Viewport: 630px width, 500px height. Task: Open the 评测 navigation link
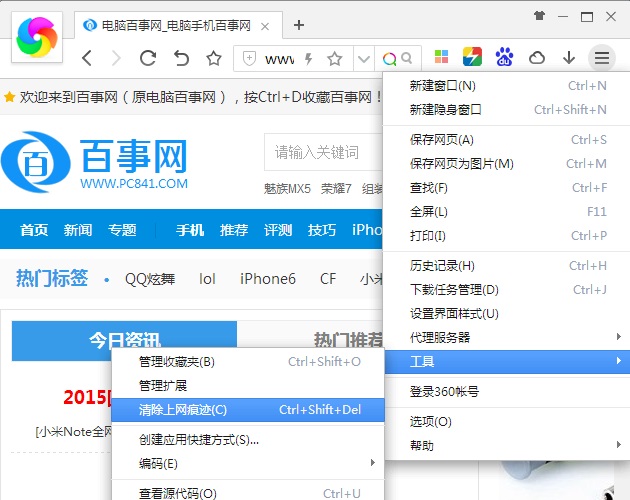pos(278,230)
